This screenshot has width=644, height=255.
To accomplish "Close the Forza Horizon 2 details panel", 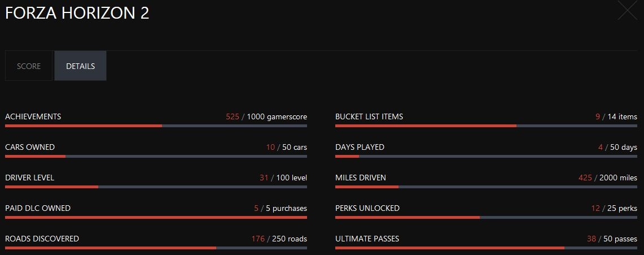I will [627, 11].
